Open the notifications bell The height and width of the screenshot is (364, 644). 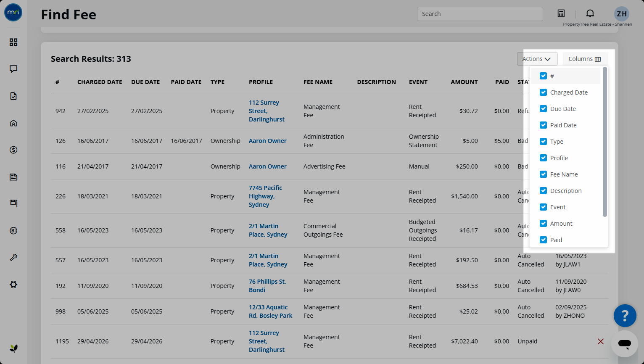coord(590,13)
